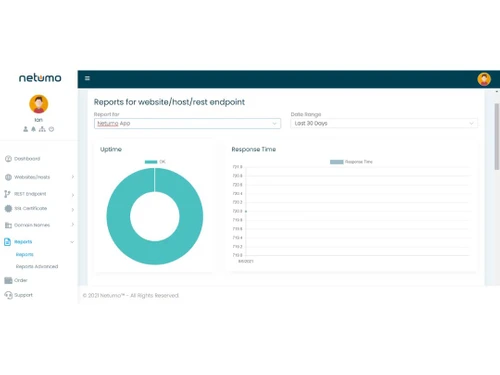Screen dimensions: 500x375
Task: Click the Report for dropdown arrow
Action: point(274,123)
